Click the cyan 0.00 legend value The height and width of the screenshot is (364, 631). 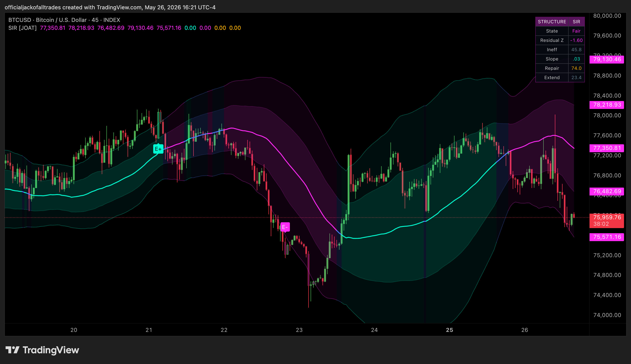click(x=190, y=28)
